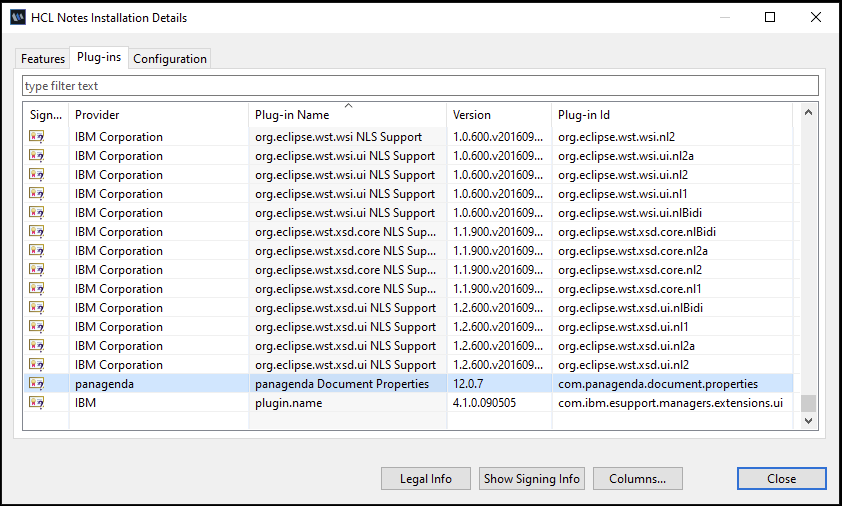This screenshot has height=506, width=842.
Task: Click scrollbar up arrow in plug-in list
Action: [x=808, y=112]
